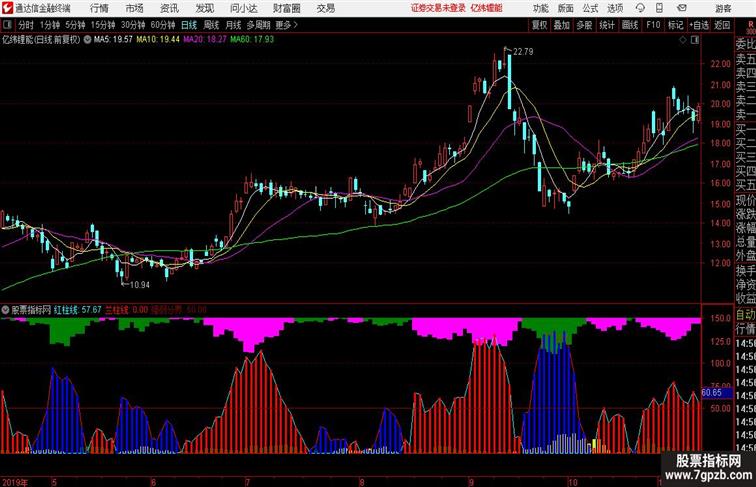Toggle the right panel icon above the chart
756x487 pixels.
tap(695, 40)
